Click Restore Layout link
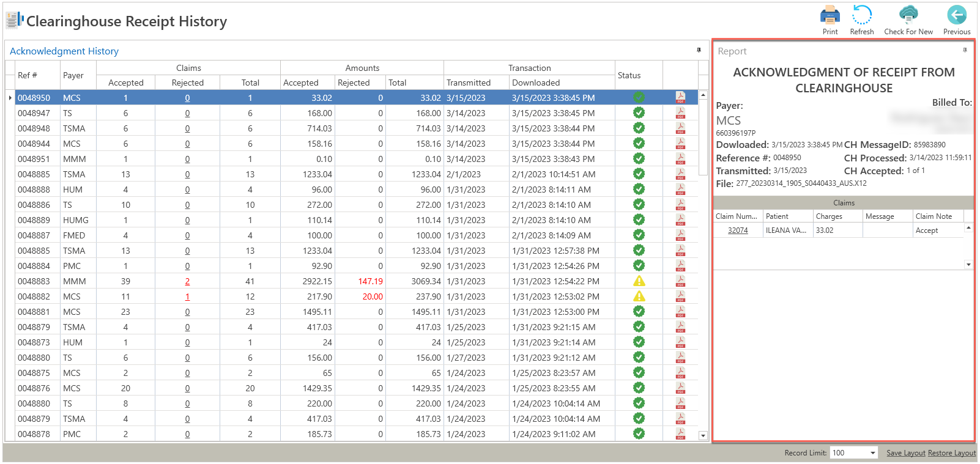This screenshot has width=980, height=464. (952, 453)
